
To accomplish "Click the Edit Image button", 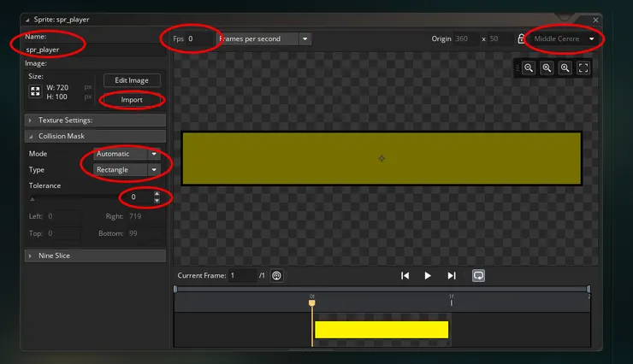I will pyautogui.click(x=132, y=80).
